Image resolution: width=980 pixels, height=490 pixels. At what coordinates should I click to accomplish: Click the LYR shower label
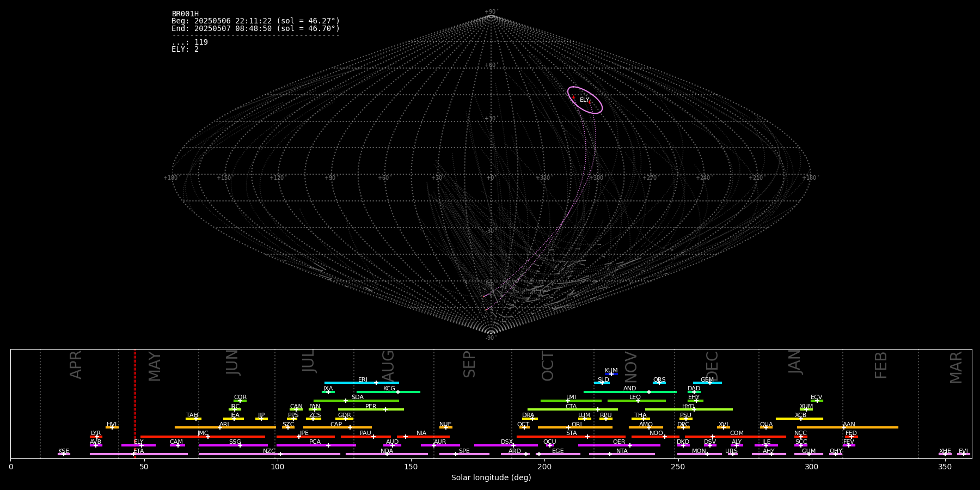pyautogui.click(x=96, y=433)
